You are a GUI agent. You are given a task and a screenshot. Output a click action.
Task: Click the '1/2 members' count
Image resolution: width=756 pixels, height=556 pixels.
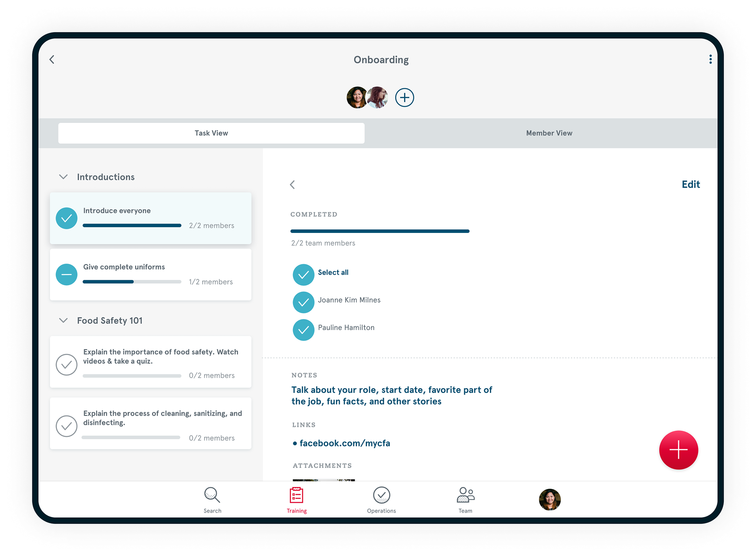(211, 282)
